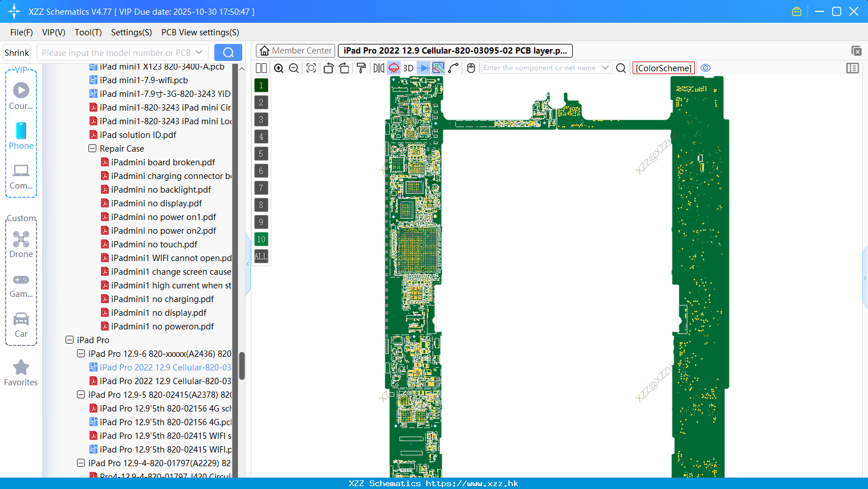Rotate the board counterclockwise
Viewport: 868px width, 489px height.
(x=328, y=68)
